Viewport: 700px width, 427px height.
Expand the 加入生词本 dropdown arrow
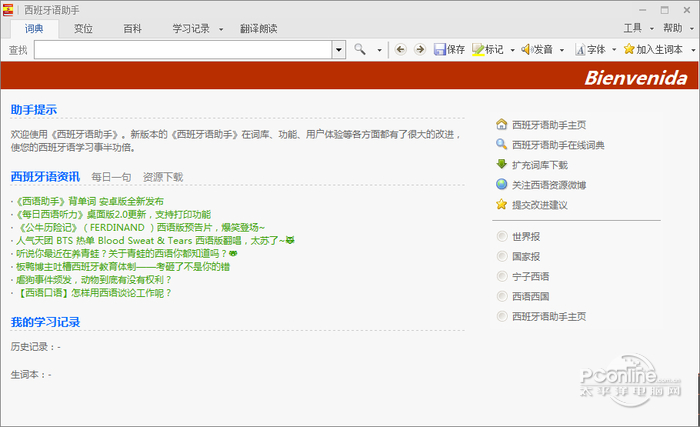click(x=693, y=50)
